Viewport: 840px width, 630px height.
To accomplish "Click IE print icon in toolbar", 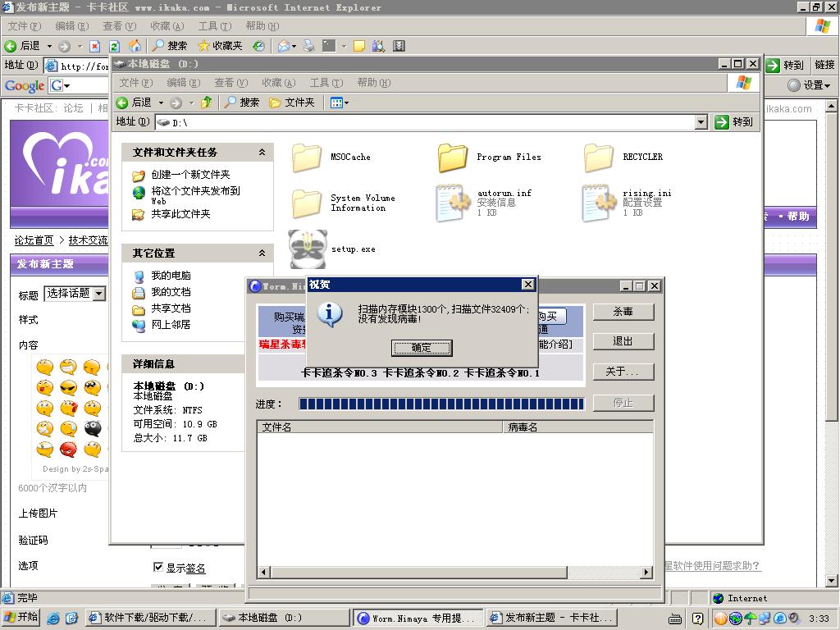I will [309, 46].
